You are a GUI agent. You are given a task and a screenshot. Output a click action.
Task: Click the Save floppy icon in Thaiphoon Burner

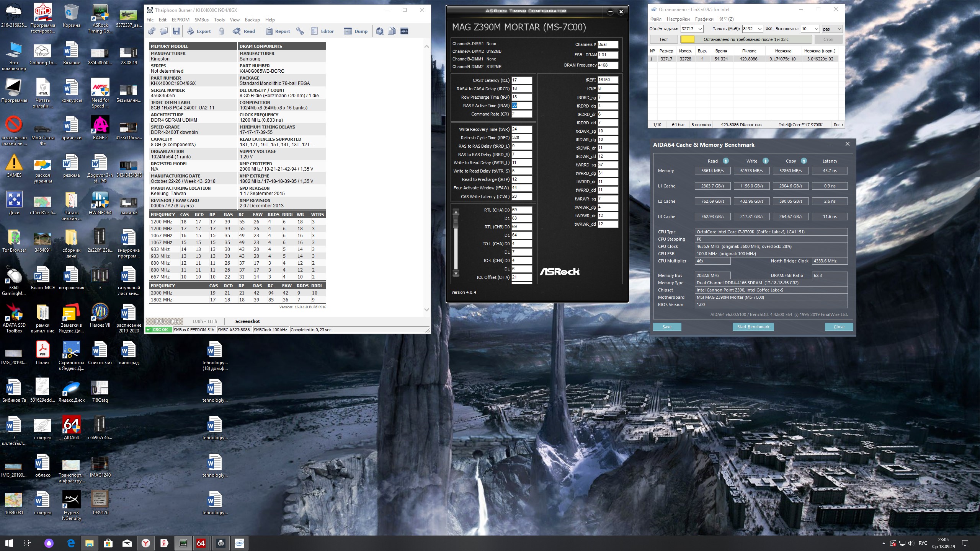pyautogui.click(x=176, y=31)
